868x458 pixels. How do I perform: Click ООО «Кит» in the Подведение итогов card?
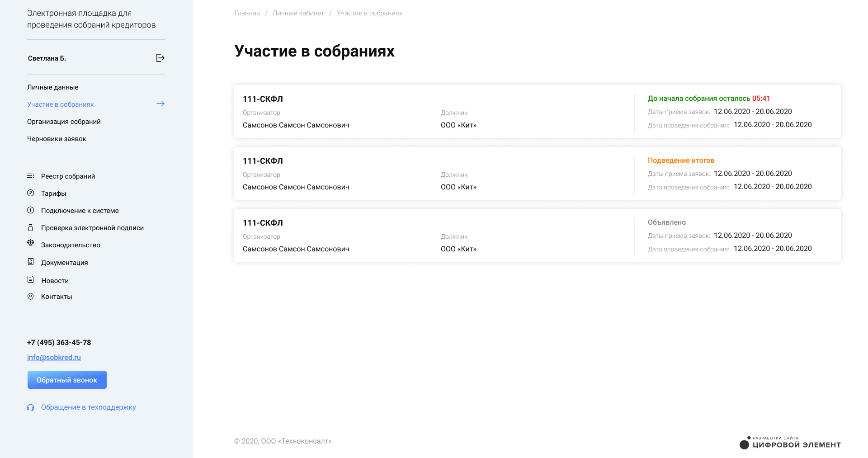click(458, 187)
